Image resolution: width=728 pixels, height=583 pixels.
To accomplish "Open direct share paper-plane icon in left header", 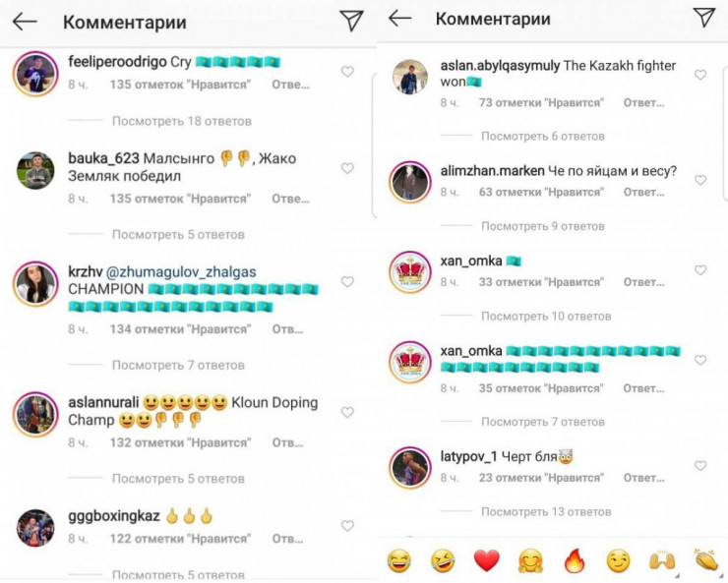I will tap(351, 21).
